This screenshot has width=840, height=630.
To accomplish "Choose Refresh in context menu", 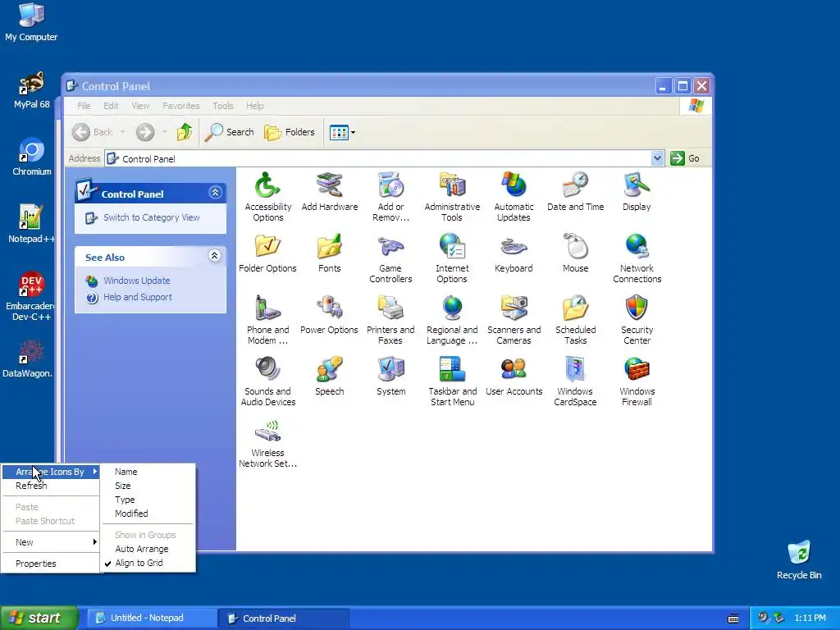I will (51, 486).
